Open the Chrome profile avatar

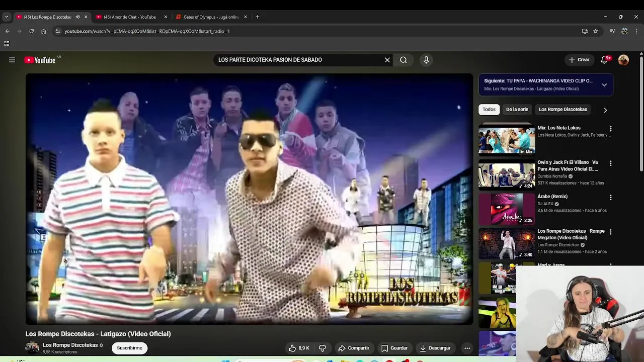624,31
